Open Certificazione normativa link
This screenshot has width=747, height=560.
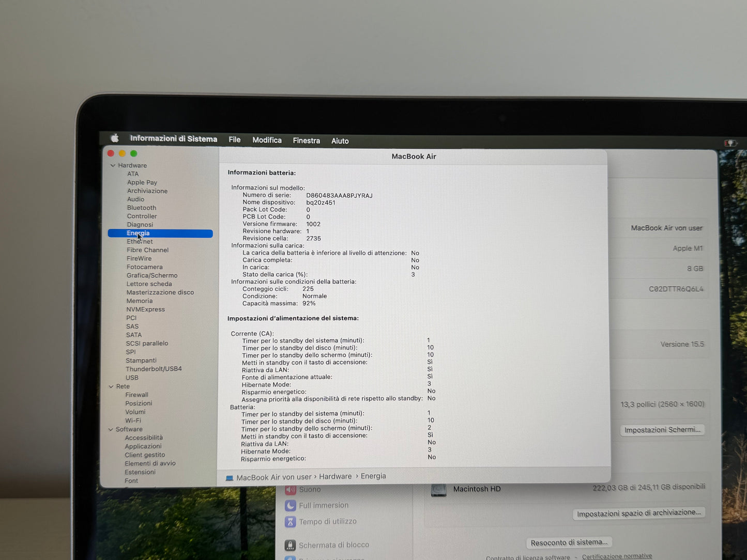[617, 556]
